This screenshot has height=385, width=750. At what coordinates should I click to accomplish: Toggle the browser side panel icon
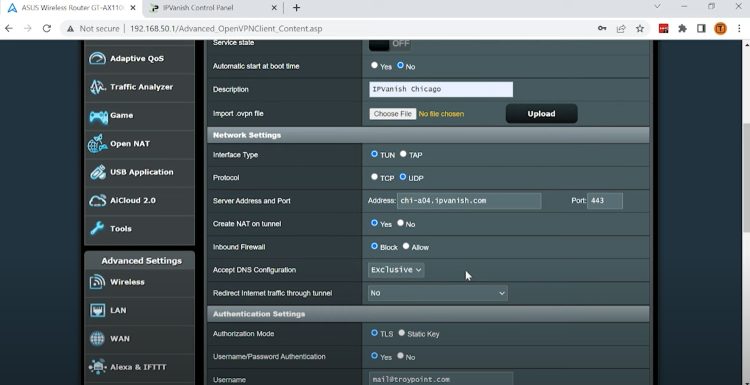point(701,29)
